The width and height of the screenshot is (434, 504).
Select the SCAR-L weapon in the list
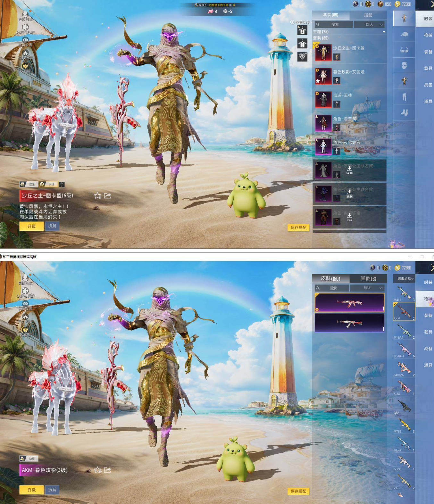coord(404,349)
